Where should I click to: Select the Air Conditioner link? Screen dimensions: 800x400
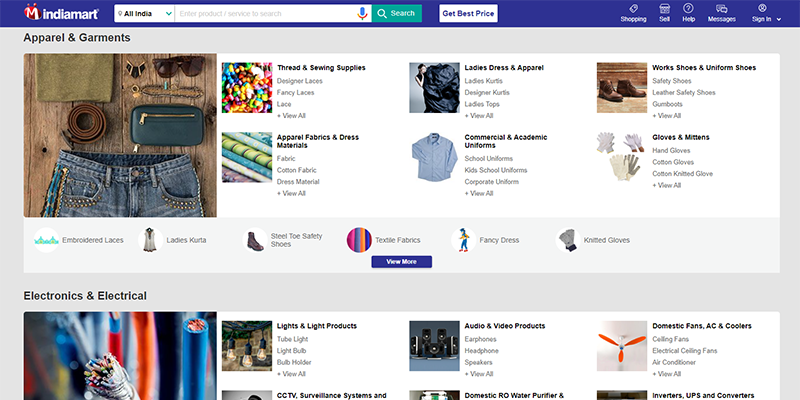click(674, 363)
